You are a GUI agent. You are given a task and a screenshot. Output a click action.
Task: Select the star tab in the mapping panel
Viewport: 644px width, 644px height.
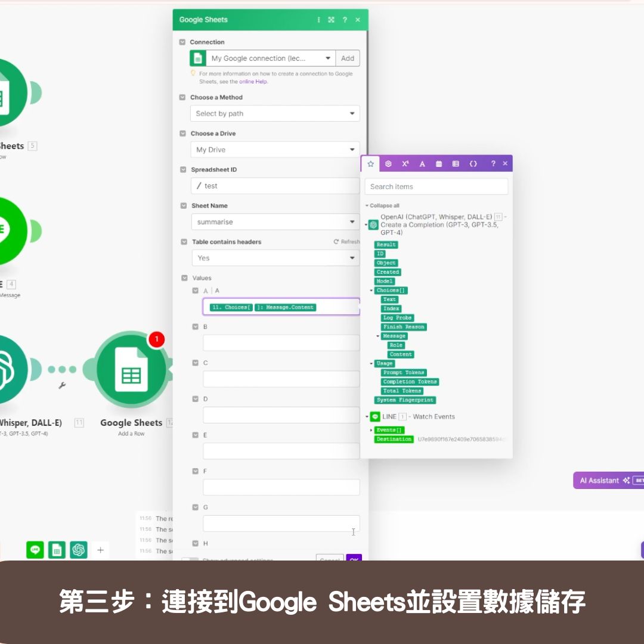pyautogui.click(x=371, y=163)
